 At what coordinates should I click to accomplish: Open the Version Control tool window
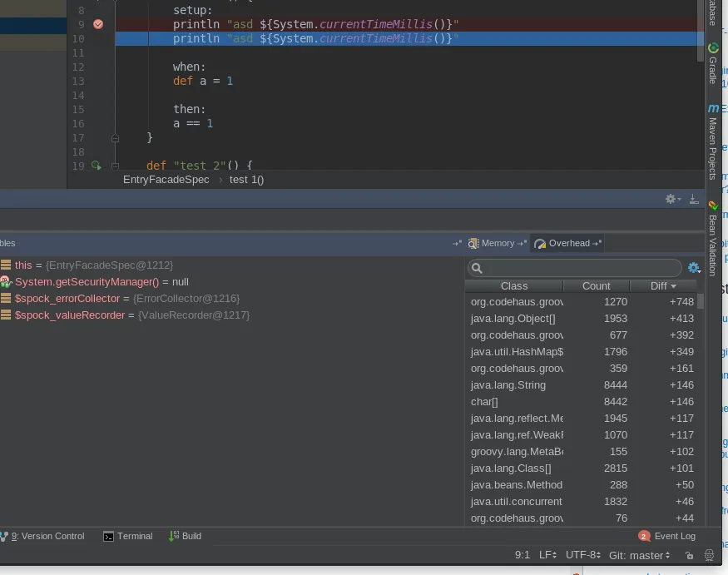[42, 537]
